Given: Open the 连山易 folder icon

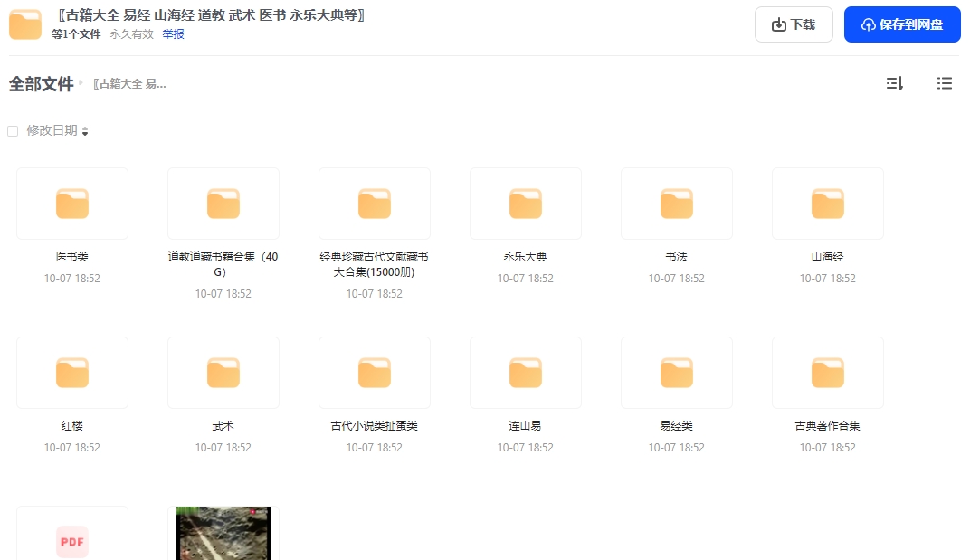Looking at the screenshot, I should click(525, 373).
